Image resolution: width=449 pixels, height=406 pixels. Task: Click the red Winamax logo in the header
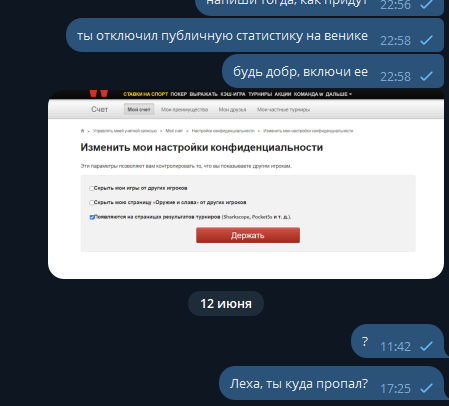point(99,93)
